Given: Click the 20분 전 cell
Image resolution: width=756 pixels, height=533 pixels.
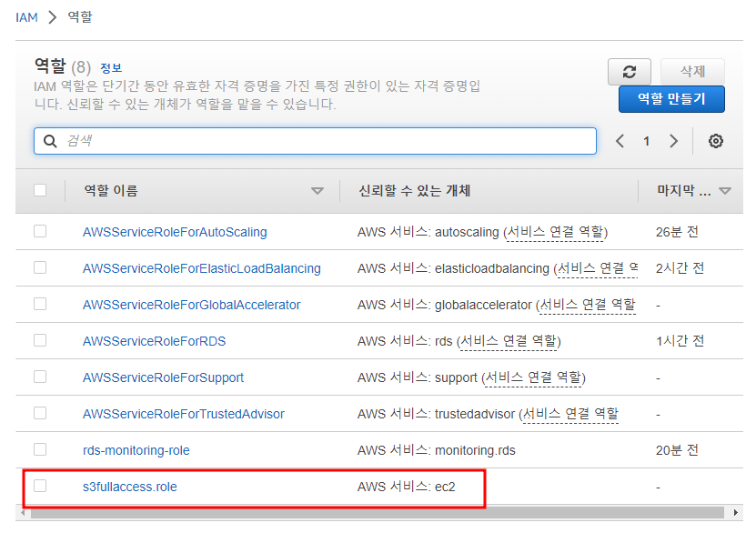Looking at the screenshot, I should [677, 450].
